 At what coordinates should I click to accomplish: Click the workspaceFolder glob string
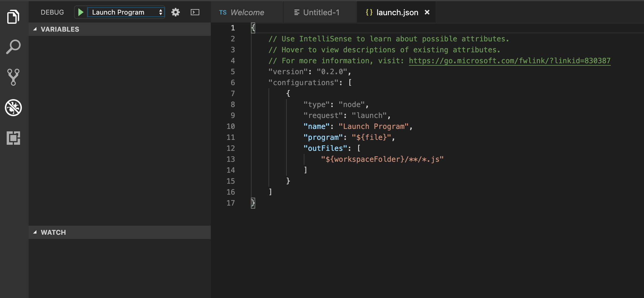(x=382, y=159)
